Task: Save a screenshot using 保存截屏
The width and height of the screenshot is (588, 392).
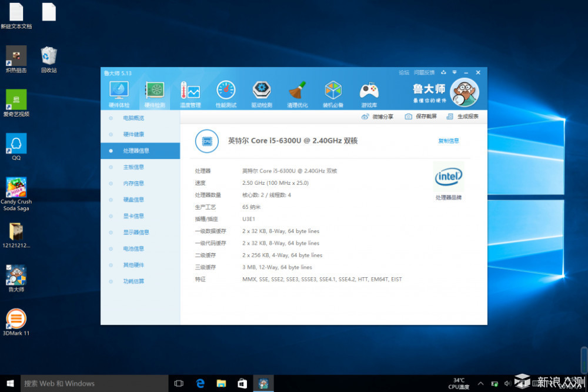Action: 420,117
